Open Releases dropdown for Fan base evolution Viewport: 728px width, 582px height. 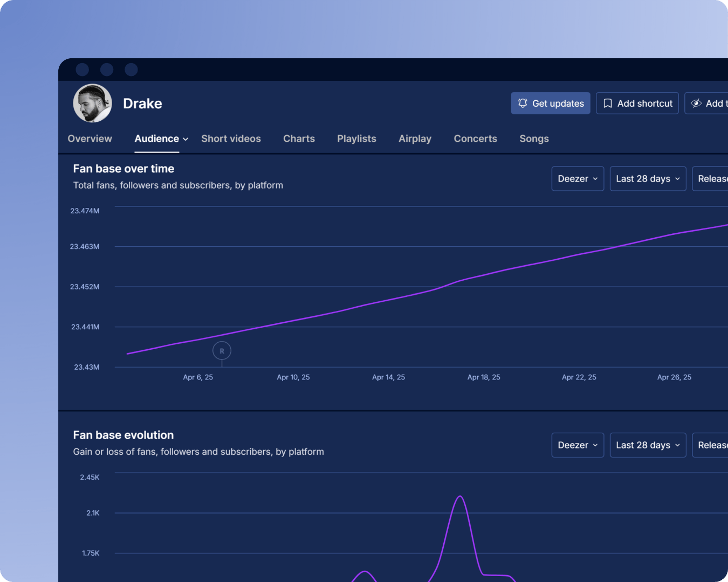click(x=710, y=445)
